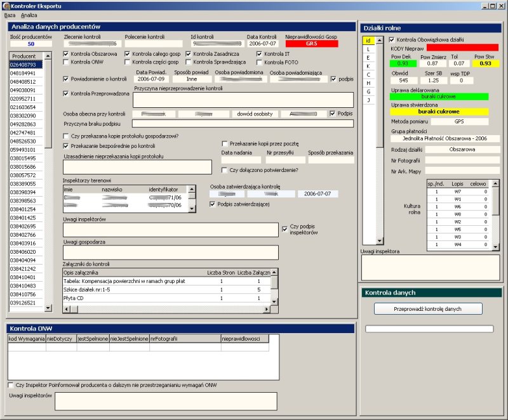Click producer list scroll-down arrow
This screenshot has width=508, height=420.
click(48, 308)
